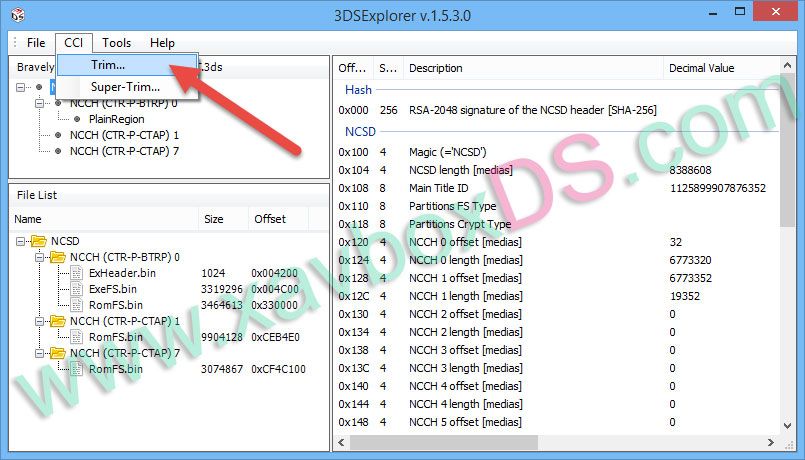Image resolution: width=805 pixels, height=460 pixels.
Task: Choose Trim... from the CCI menu
Action: [x=127, y=65]
